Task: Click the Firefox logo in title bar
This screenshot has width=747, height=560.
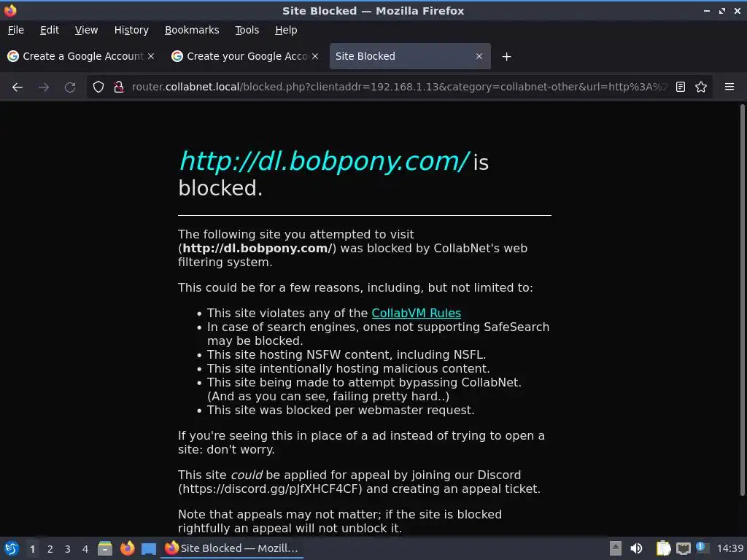Action: click(10, 10)
